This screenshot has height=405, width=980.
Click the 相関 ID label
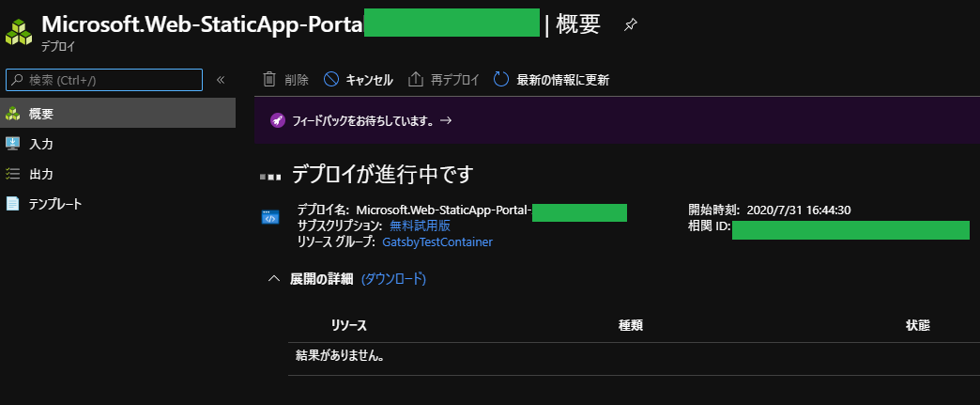pos(710,226)
